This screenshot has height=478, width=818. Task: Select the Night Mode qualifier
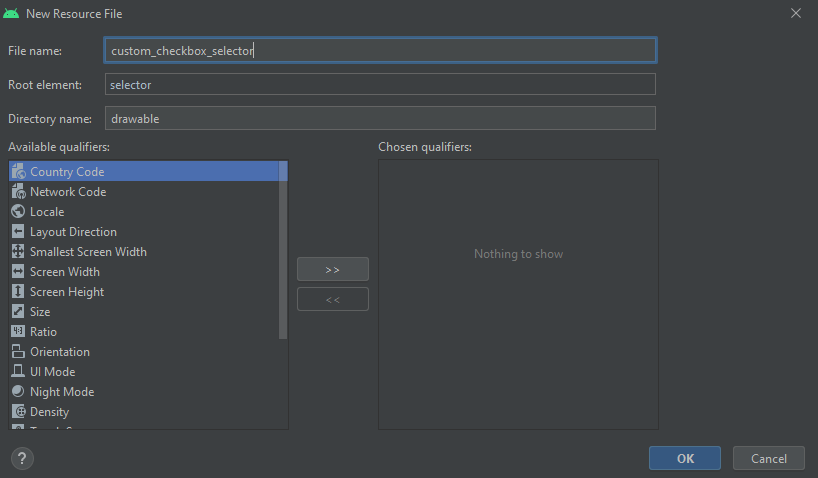click(144, 391)
